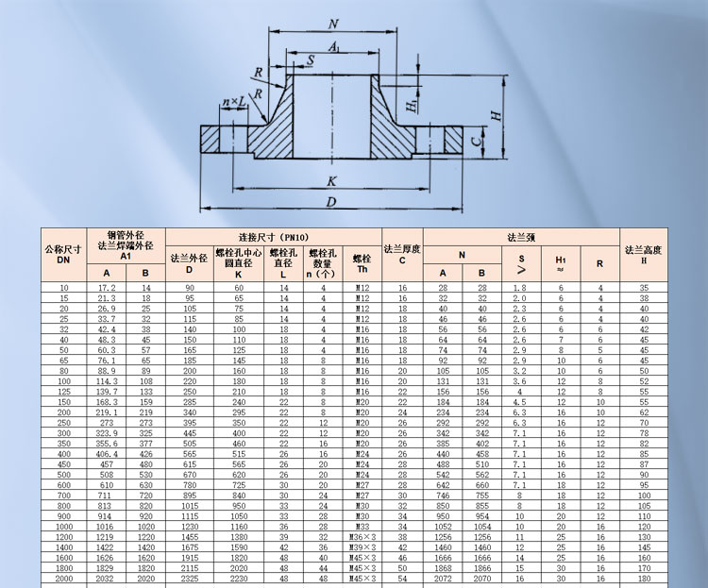This screenshot has height=588, width=708.
Task: Click the R header in the 法兰颈 section
Action: 598,262
